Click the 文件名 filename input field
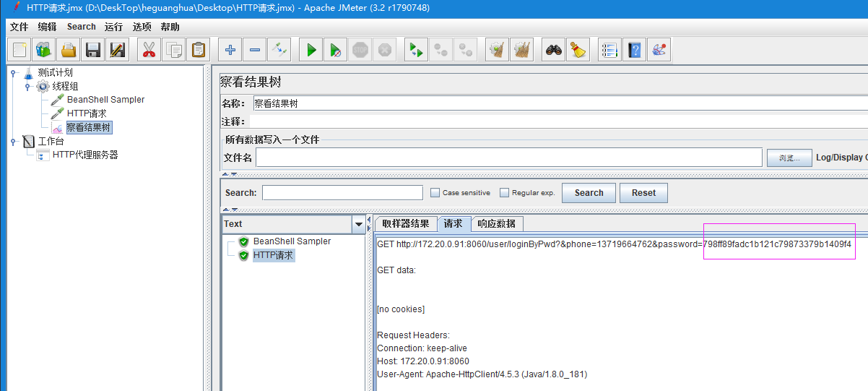The height and width of the screenshot is (391, 868). (509, 158)
